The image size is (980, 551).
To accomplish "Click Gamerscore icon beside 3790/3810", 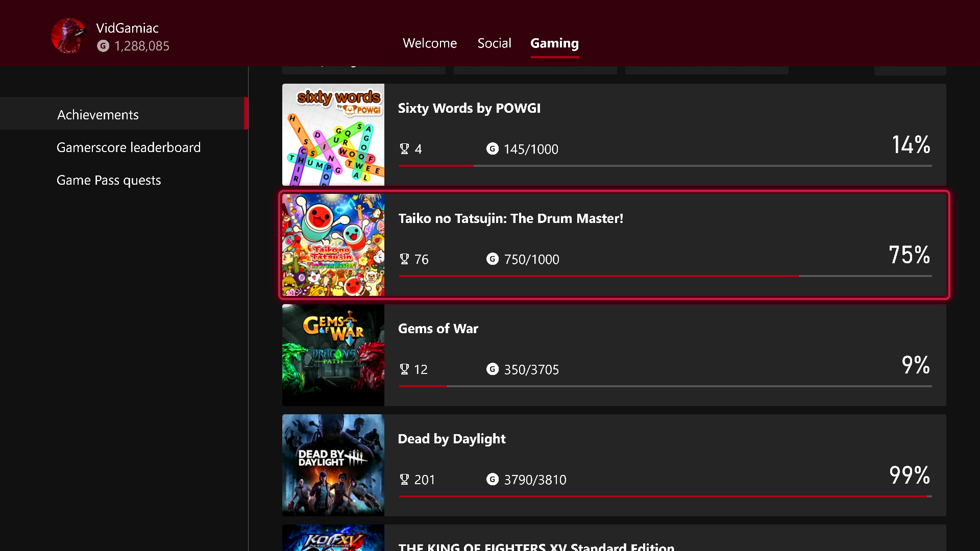I will click(492, 480).
